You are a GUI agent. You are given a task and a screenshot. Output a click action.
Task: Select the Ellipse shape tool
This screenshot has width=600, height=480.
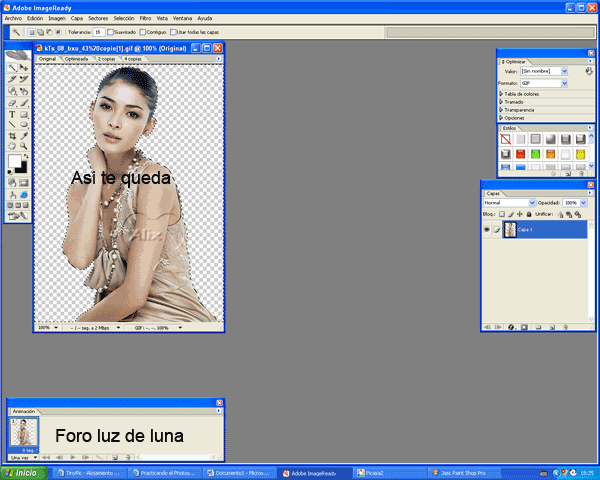click(x=24, y=124)
